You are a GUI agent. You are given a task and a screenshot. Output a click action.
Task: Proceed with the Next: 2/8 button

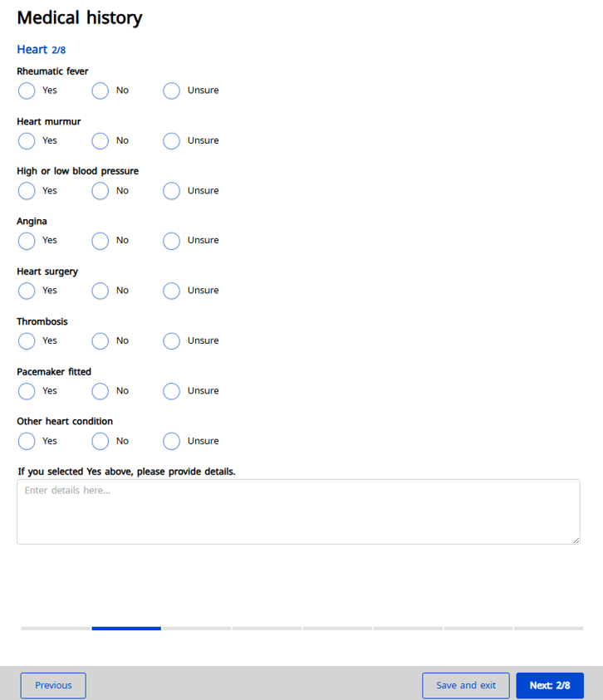[550, 685]
